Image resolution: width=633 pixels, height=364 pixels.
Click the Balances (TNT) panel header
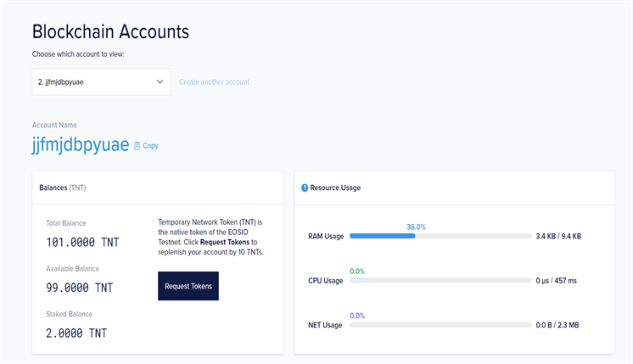pos(63,187)
